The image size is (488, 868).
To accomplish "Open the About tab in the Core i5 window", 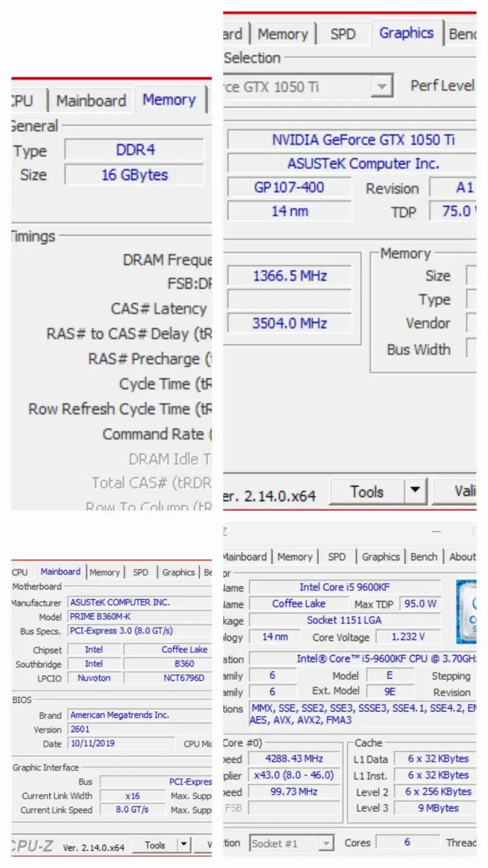I will click(463, 557).
